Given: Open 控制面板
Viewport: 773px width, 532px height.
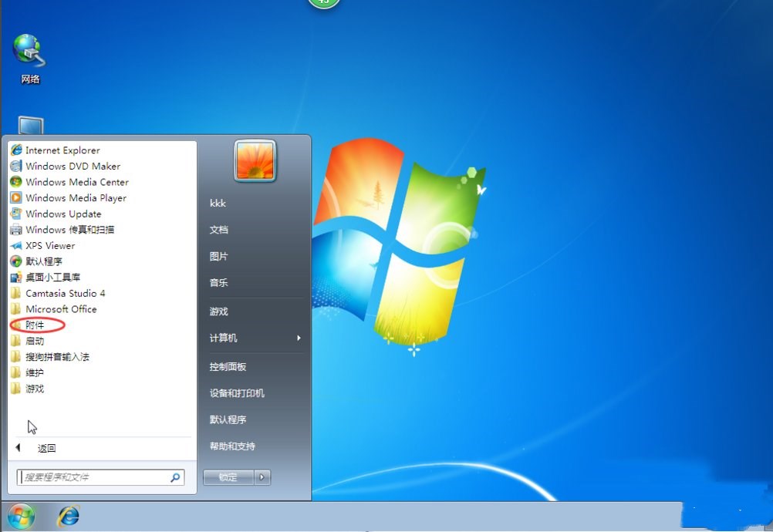Looking at the screenshot, I should [x=228, y=366].
